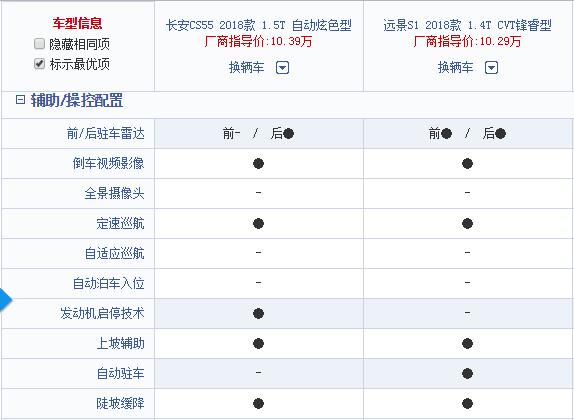The image size is (574, 420).
Task: Click 长安CS55 dot for 上坡辅助
Action: (x=258, y=343)
